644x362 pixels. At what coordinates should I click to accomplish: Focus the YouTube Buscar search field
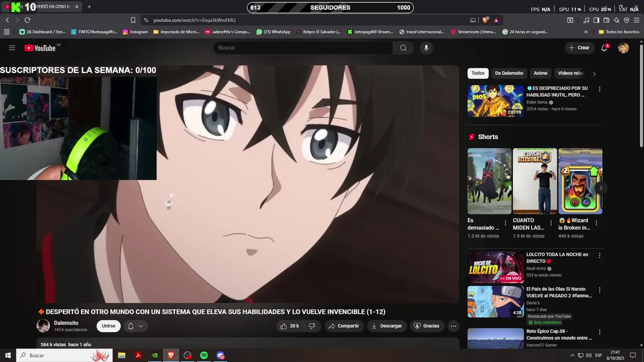point(303,48)
